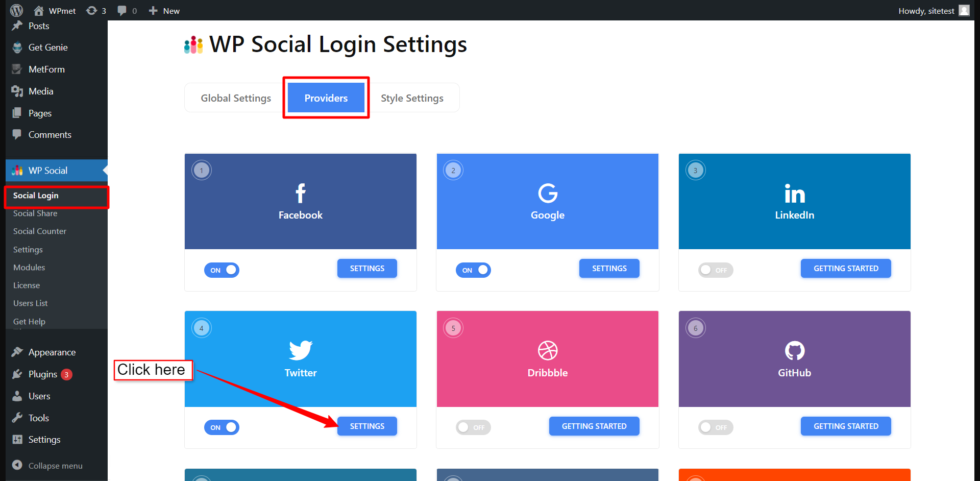Viewport: 980px width, 481px height.
Task: Click the GitHub logo on its card
Action: point(795,351)
